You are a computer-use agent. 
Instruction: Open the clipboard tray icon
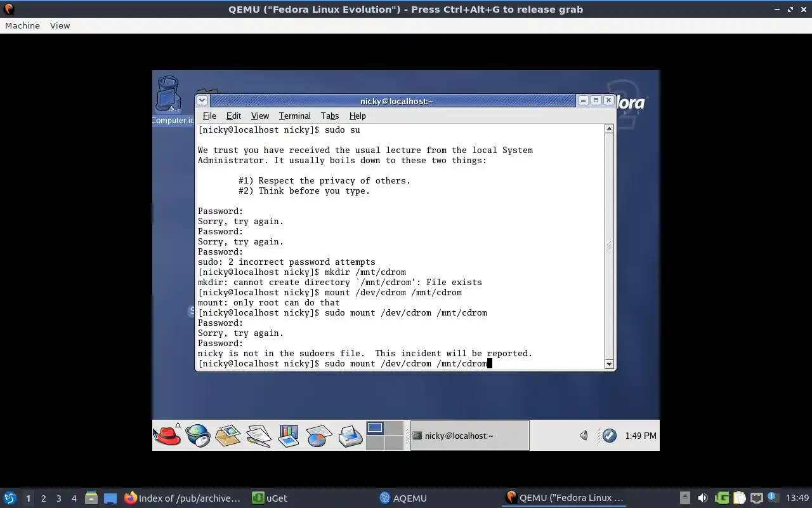(739, 498)
